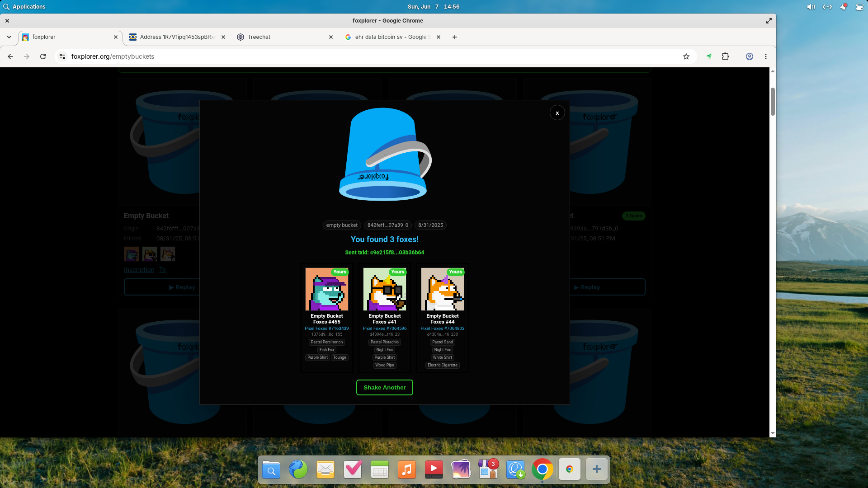
Task: Open the system toggles icon in panel
Action: (x=859, y=7)
